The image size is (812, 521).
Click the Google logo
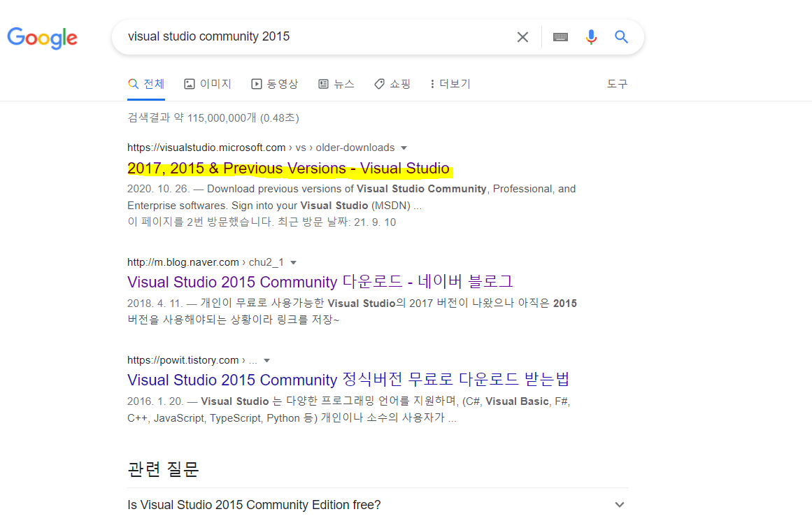click(x=42, y=38)
